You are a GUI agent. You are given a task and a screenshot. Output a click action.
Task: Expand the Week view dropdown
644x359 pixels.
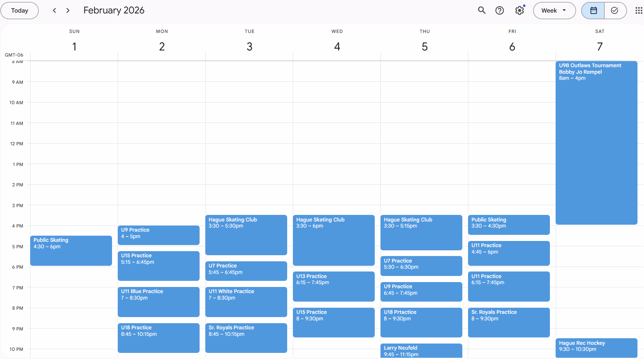pyautogui.click(x=554, y=11)
